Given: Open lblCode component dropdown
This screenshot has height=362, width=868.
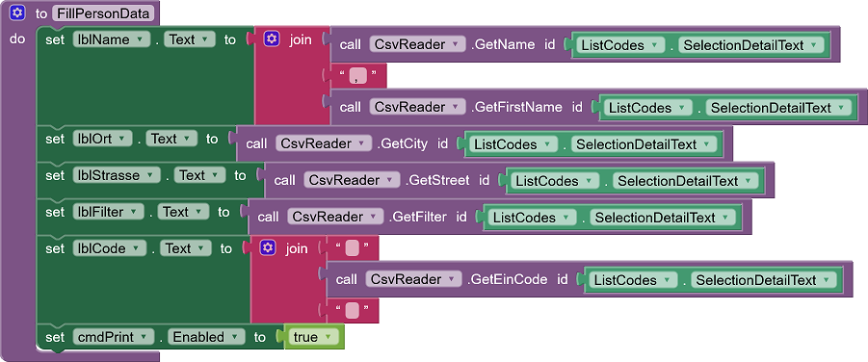Looking at the screenshot, I should [110, 248].
